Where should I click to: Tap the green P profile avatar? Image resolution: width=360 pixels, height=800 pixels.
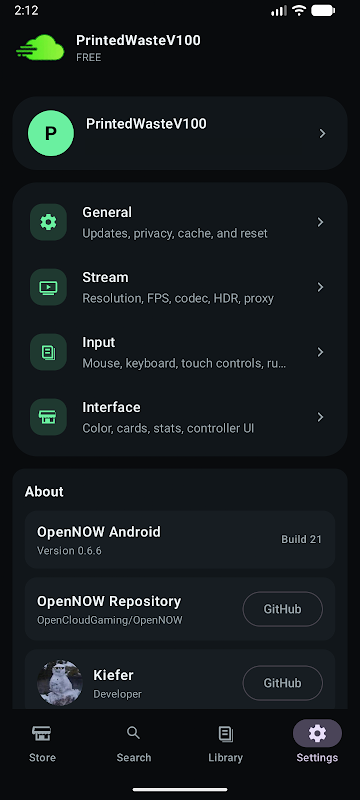pyautogui.click(x=50, y=133)
